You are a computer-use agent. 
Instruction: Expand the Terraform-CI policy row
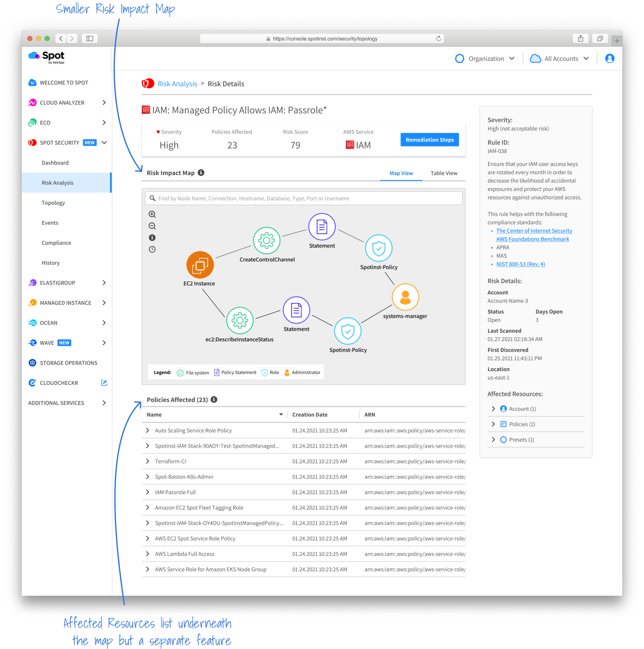[x=148, y=461]
